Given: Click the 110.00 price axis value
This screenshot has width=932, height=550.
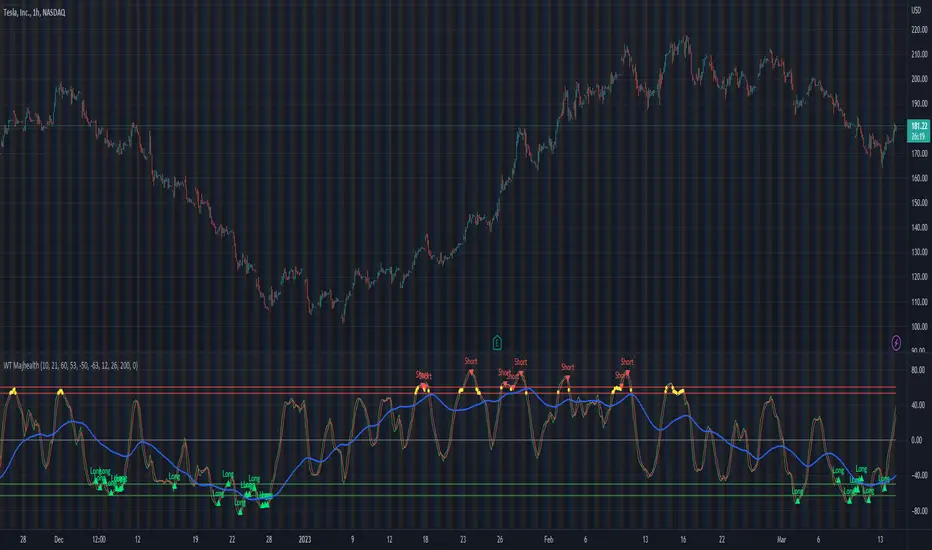Looking at the screenshot, I should coord(920,301).
